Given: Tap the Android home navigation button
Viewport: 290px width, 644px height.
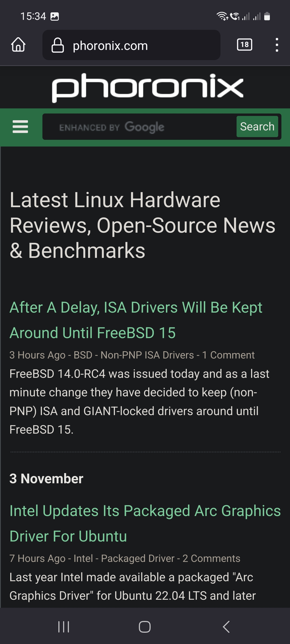Looking at the screenshot, I should tap(145, 627).
